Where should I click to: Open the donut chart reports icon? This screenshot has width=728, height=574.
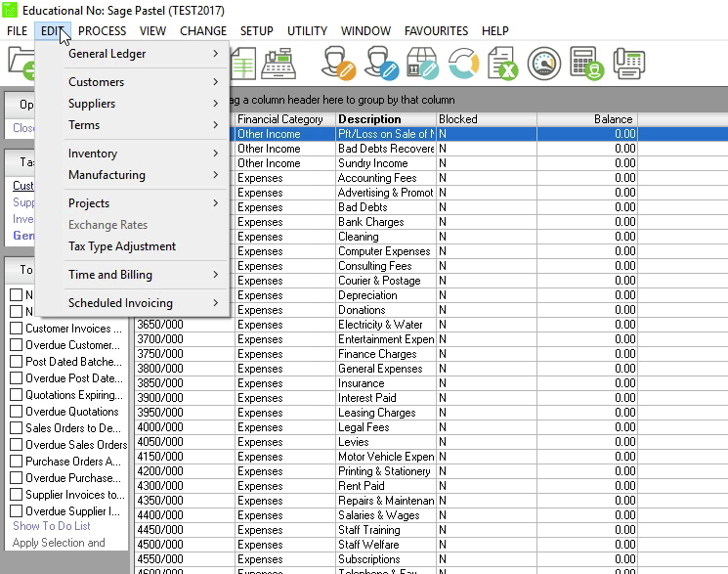tap(462, 64)
